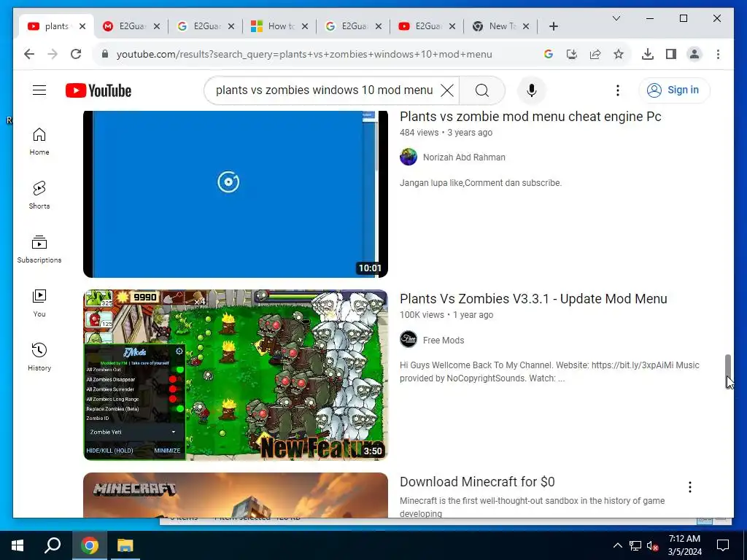This screenshot has width=747, height=560.
Task: Toggle the Chrome side panel
Action: click(x=671, y=54)
